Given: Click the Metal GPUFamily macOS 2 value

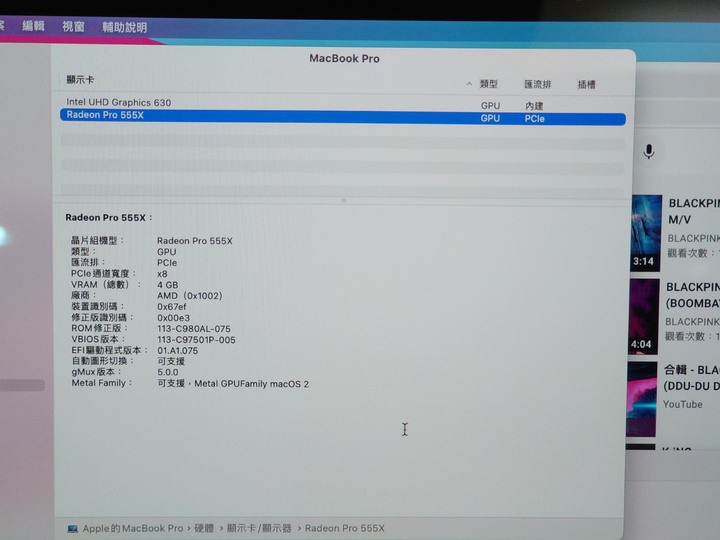Looking at the screenshot, I should 233,383.
